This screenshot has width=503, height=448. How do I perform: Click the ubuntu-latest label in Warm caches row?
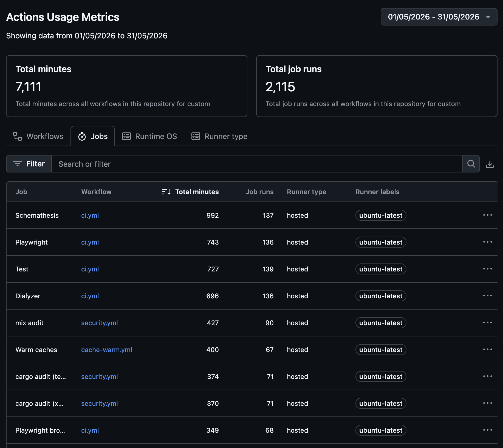381,350
